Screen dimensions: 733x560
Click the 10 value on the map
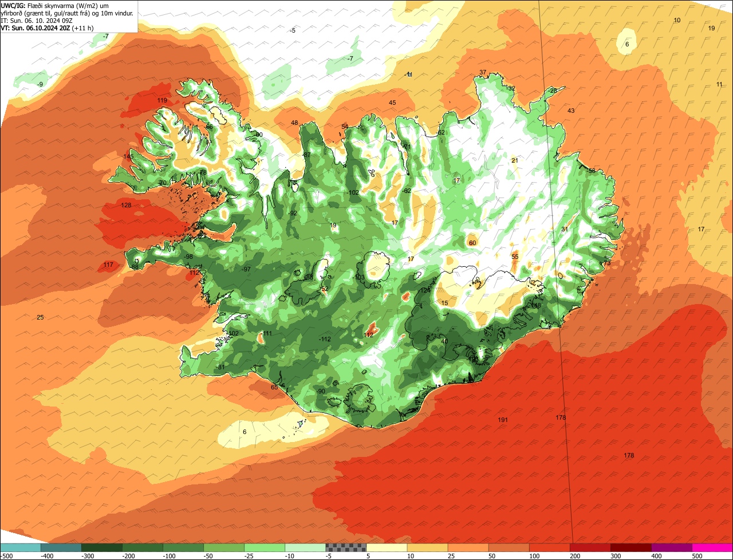point(677,20)
